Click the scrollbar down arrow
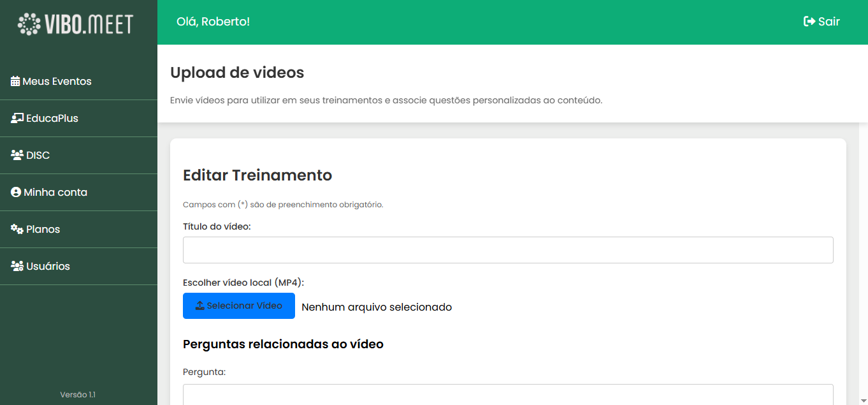 (x=864, y=401)
